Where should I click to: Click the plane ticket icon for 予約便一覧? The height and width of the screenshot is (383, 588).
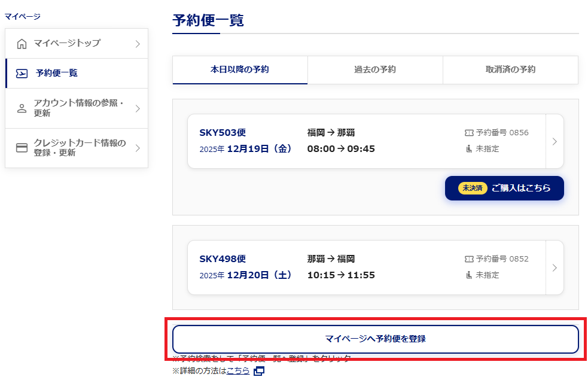(22, 74)
